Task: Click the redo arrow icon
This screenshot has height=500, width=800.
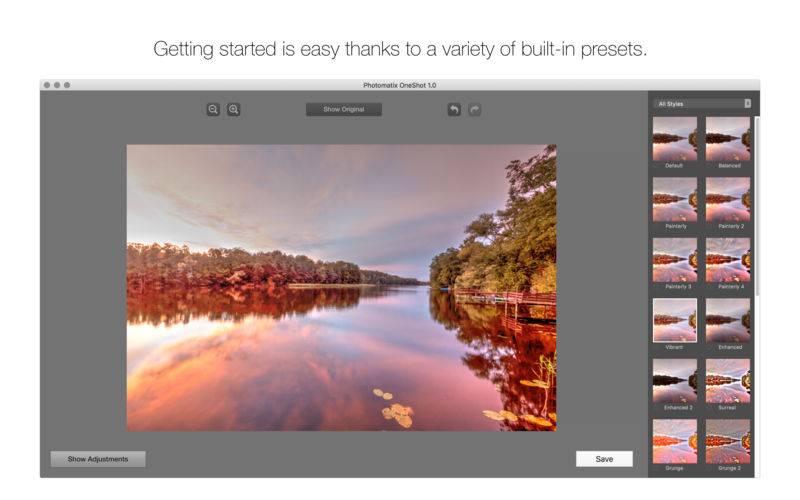Action: (x=474, y=109)
